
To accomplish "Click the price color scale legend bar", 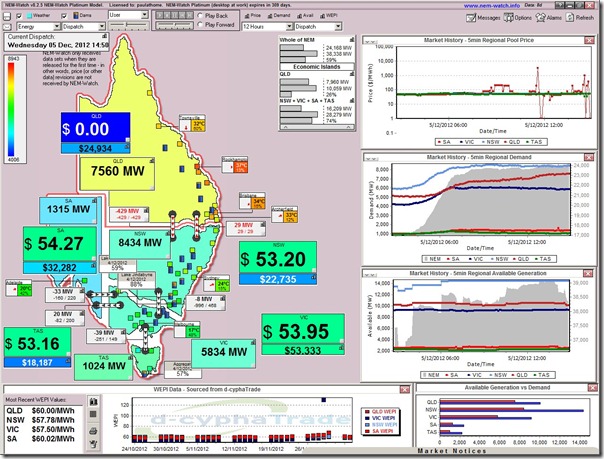I will pyautogui.click(x=11, y=109).
